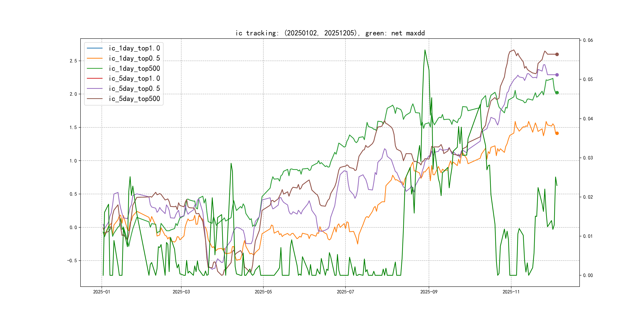The height and width of the screenshot is (322, 644).
Task: Click the ic_1day_top0.5 legend label
Action: (134, 58)
